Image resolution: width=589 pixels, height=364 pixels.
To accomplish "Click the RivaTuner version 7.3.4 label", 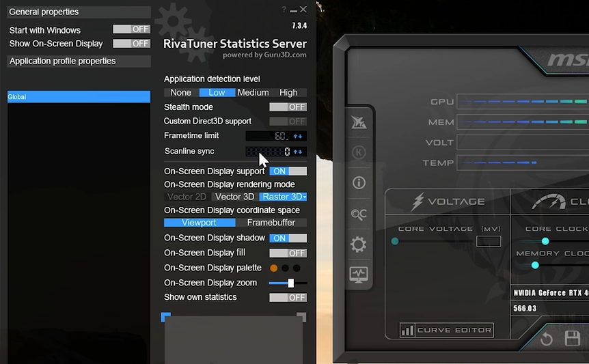I will coord(299,25).
